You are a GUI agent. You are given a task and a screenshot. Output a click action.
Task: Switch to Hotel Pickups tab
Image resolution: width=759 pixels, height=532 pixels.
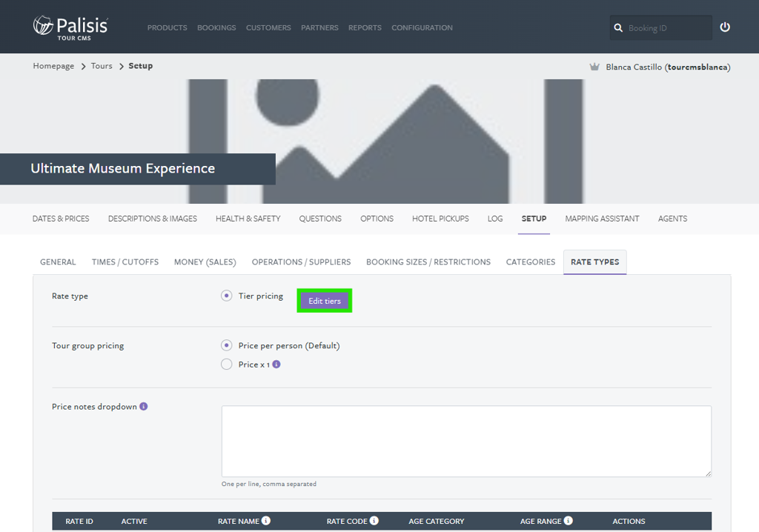[x=440, y=219]
